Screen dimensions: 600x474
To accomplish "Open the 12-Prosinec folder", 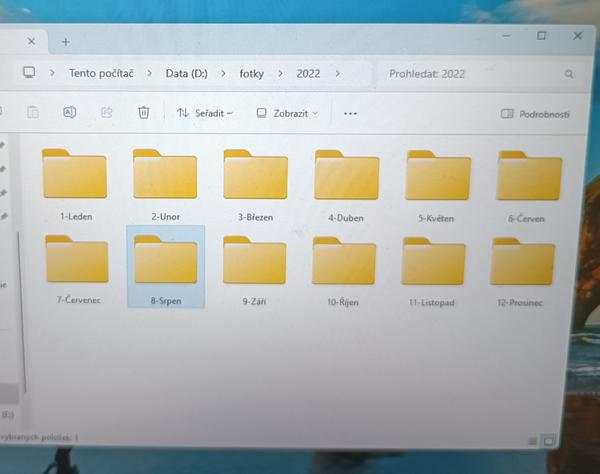I will (522, 266).
